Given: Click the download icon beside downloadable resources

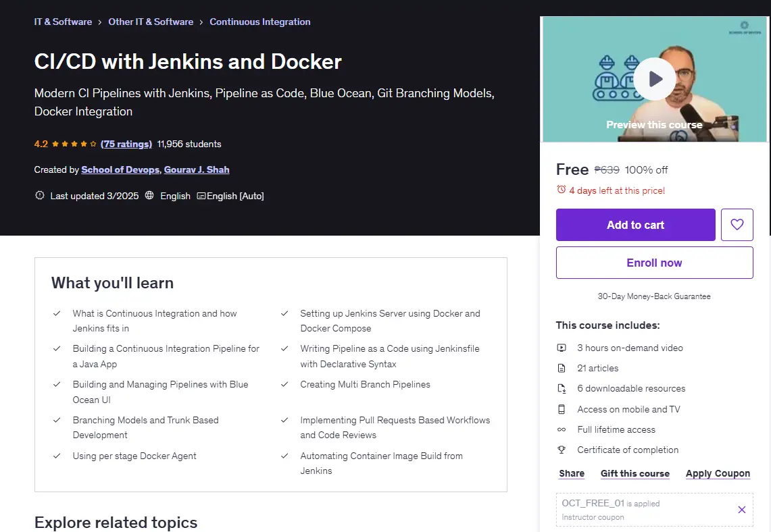Looking at the screenshot, I should [x=561, y=389].
